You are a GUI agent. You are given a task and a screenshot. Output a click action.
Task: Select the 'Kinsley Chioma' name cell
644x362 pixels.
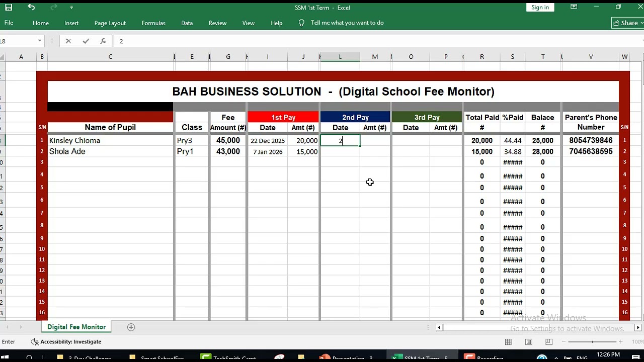pyautogui.click(x=110, y=140)
